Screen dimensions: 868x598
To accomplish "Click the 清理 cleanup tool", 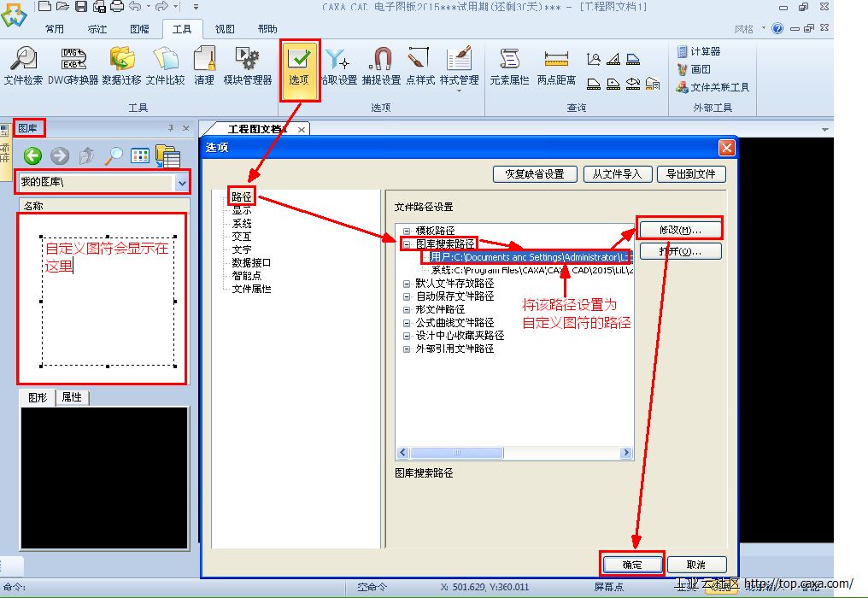I will (x=204, y=67).
